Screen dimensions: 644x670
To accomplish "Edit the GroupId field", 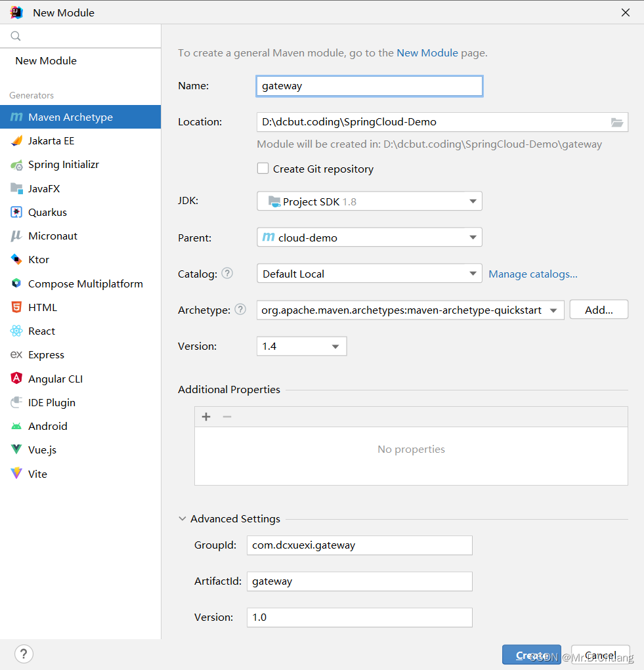I will pos(359,545).
